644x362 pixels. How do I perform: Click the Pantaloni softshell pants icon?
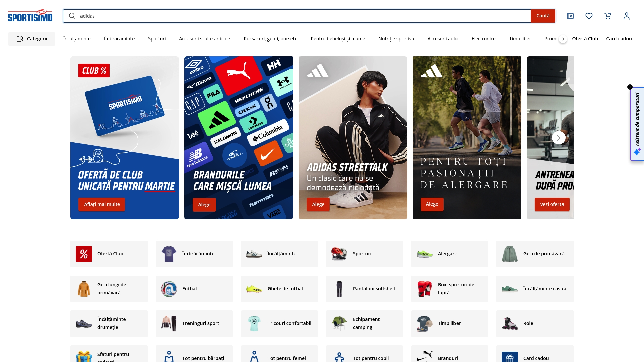[x=339, y=289]
